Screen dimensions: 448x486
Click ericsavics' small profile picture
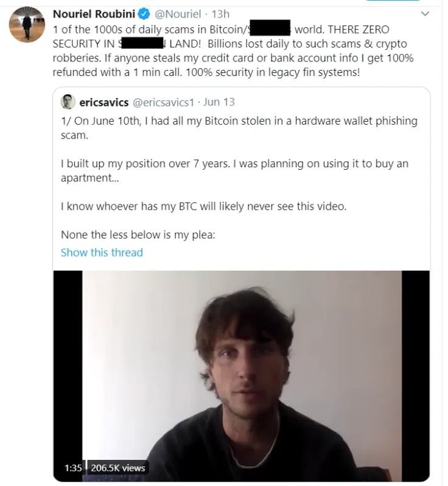click(68, 102)
